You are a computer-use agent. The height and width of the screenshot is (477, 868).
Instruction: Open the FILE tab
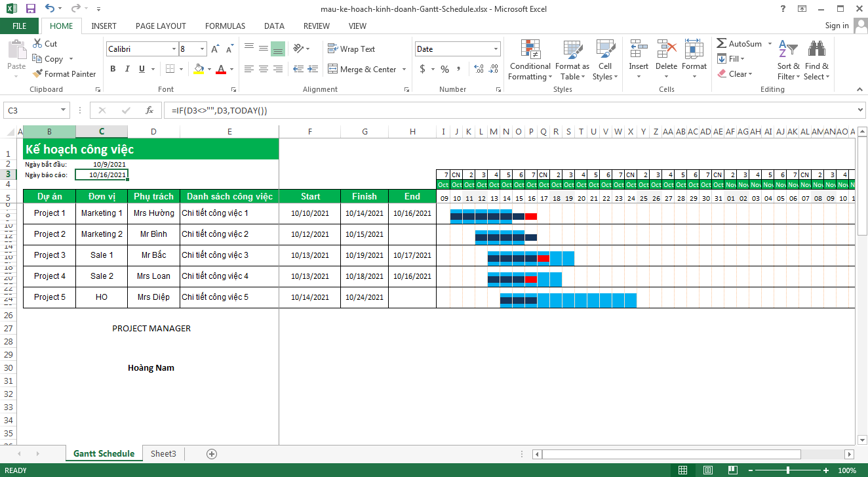(20, 26)
